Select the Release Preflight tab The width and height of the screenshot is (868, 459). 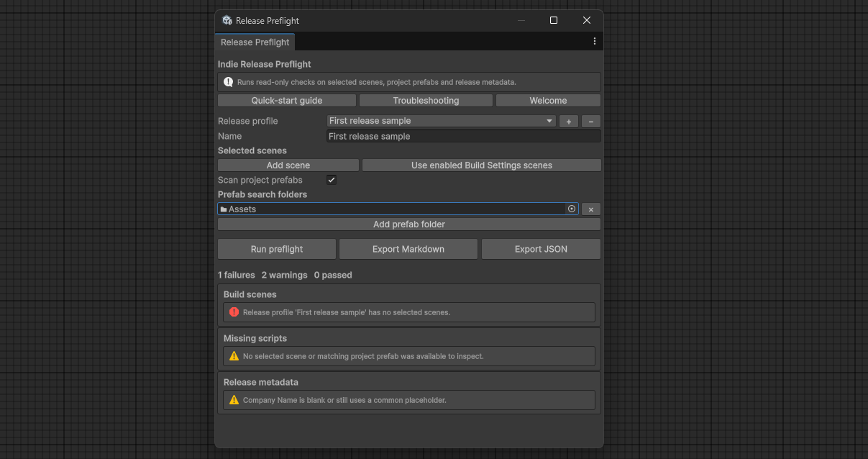(255, 42)
